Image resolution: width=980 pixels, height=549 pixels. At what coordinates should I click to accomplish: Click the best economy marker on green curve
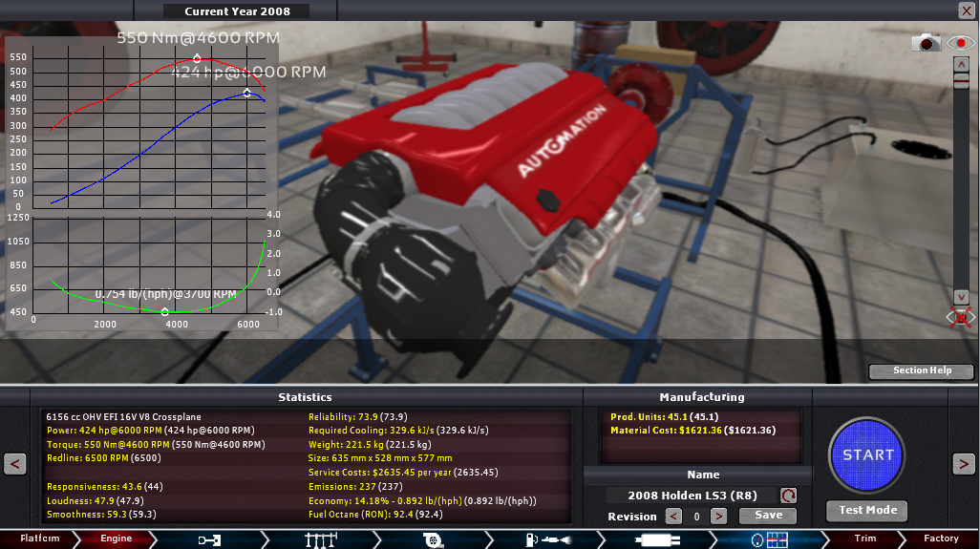tap(165, 311)
